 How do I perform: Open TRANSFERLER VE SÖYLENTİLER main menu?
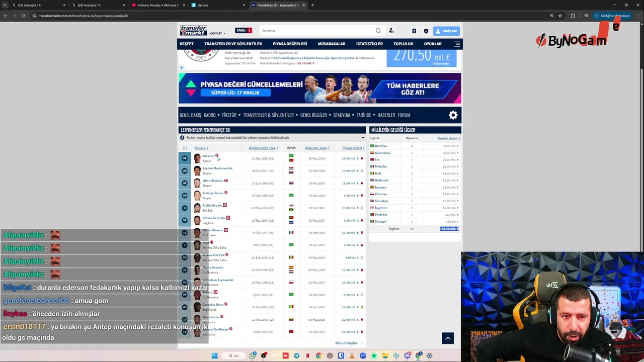click(233, 44)
